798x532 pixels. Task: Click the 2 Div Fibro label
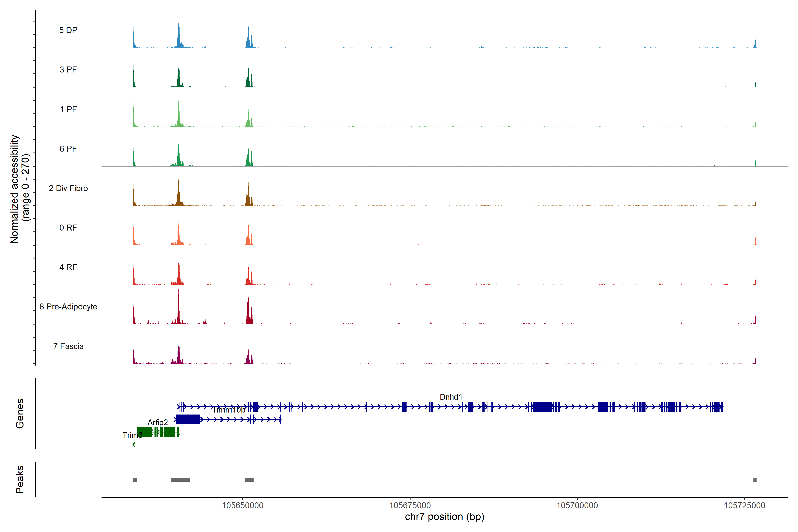(x=68, y=188)
